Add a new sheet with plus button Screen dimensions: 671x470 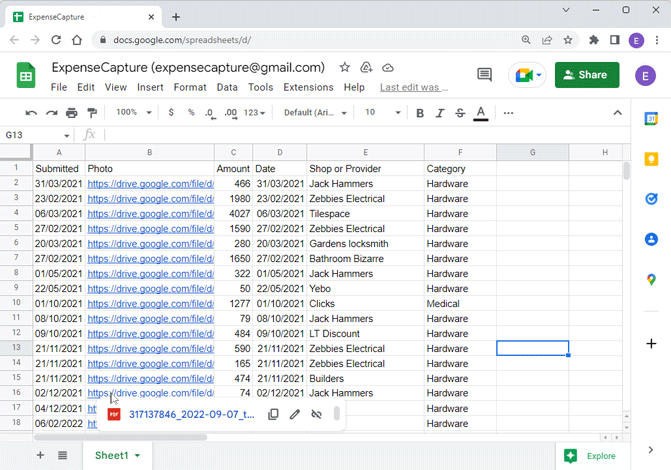[x=40, y=455]
